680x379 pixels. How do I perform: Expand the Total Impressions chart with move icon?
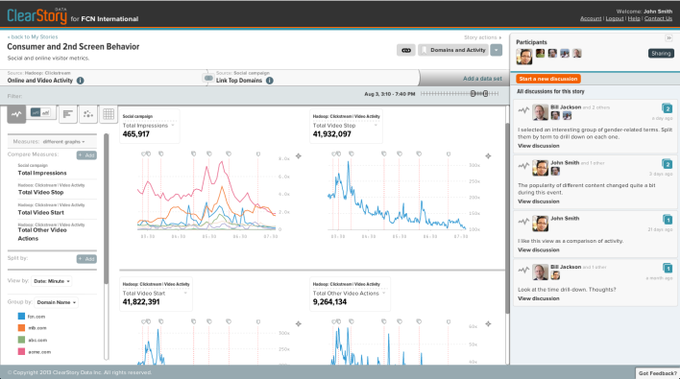[298, 156]
